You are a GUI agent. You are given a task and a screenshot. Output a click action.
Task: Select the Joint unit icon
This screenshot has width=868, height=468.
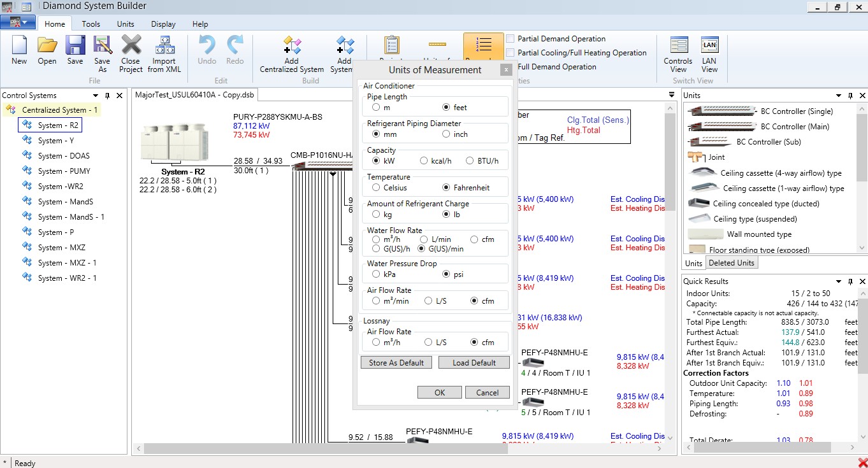tap(696, 157)
